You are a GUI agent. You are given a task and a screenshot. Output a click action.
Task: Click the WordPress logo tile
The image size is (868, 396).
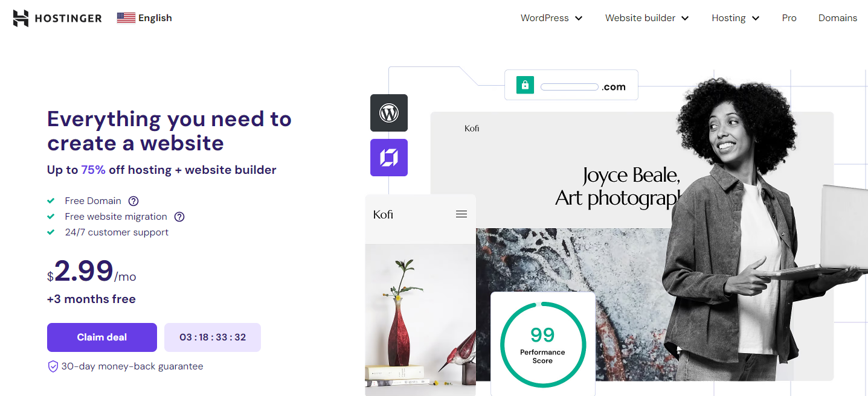click(x=389, y=113)
